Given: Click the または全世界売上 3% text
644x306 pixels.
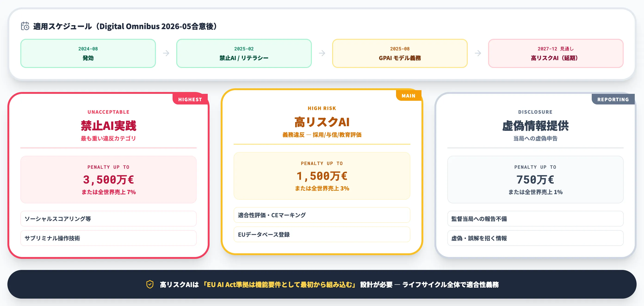Looking at the screenshot, I should (322, 188).
